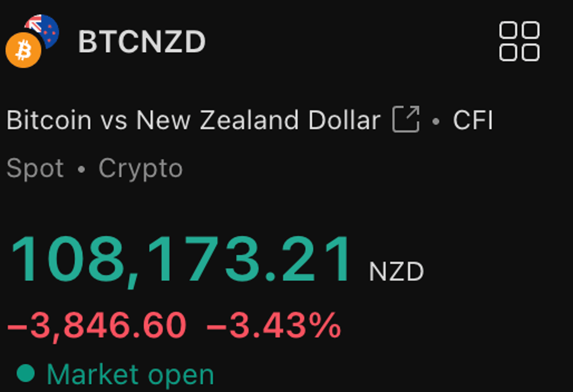Viewport: 573px width, 392px height.
Task: Click the dot separator between Spot and Crypto
Action: click(81, 170)
